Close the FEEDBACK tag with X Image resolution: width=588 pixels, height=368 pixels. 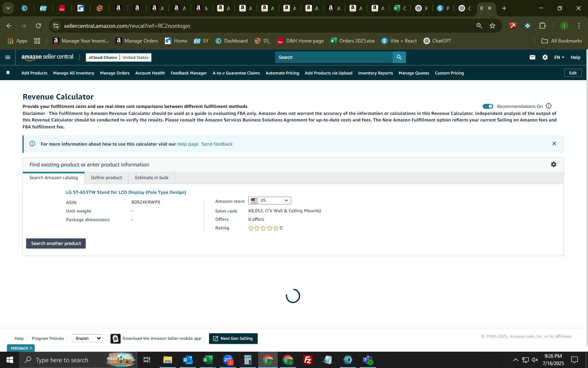(31, 348)
